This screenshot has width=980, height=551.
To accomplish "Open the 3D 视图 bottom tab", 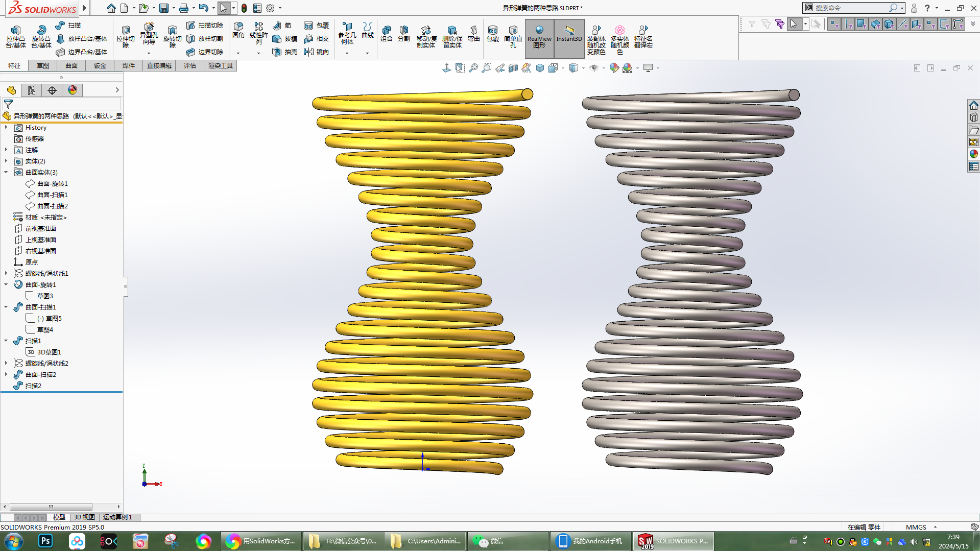I will point(84,517).
